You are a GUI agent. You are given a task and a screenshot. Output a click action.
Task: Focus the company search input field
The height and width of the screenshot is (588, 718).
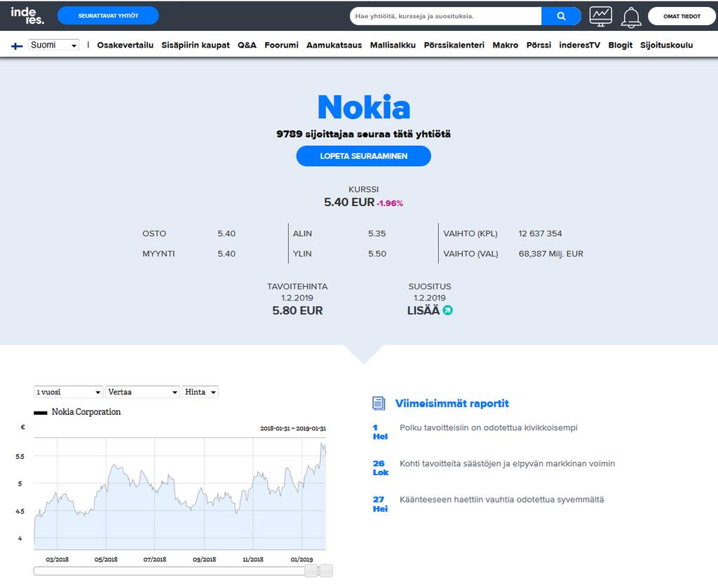pos(445,16)
